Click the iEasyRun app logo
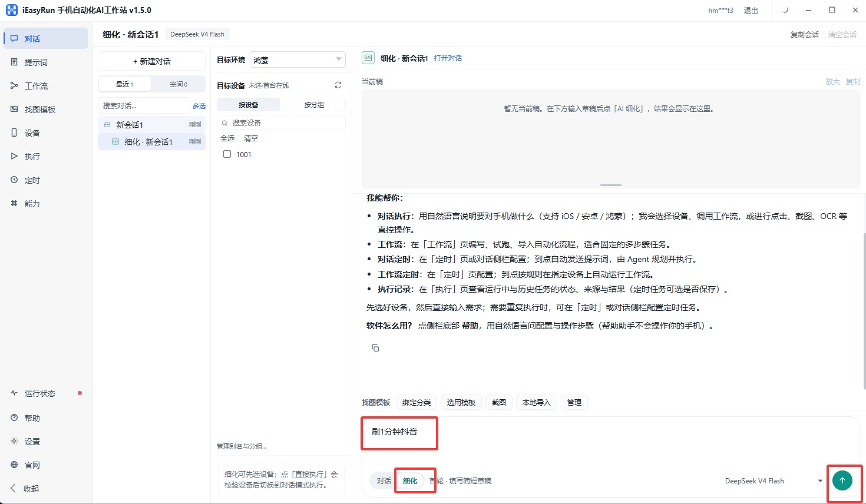 [11, 10]
